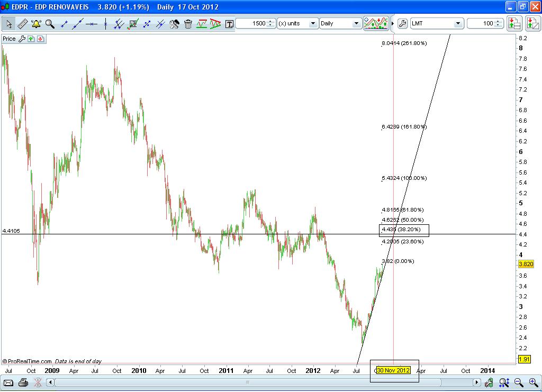The width and height of the screenshot is (542, 392).
Task: Select the text annotation tool
Action: click(229, 24)
